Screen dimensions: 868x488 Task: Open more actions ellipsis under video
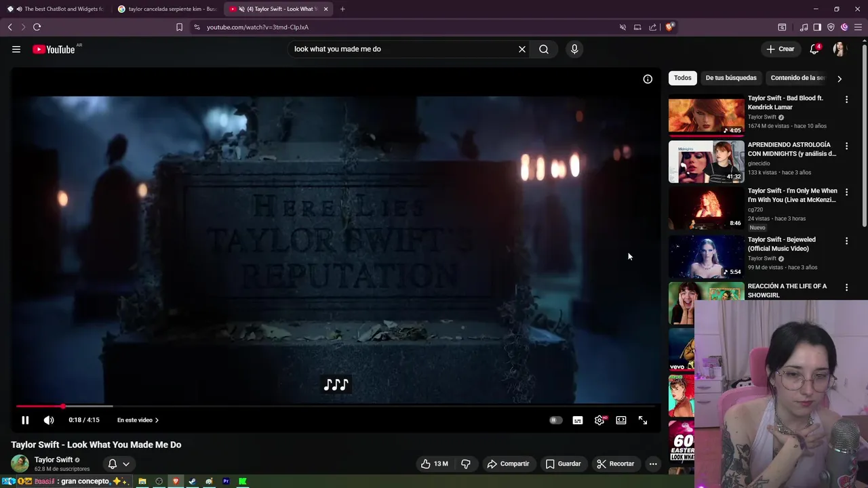tap(653, 464)
